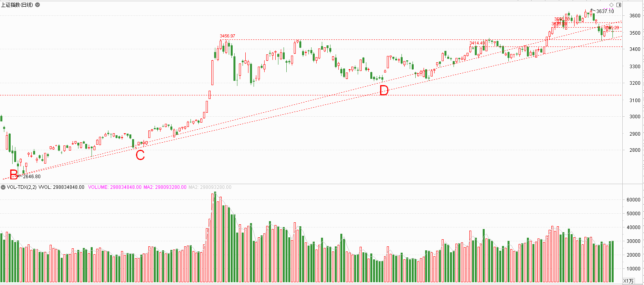Open the 上证指数(日线) chart dropdown arrow
644x285 pixels.
point(37,5)
